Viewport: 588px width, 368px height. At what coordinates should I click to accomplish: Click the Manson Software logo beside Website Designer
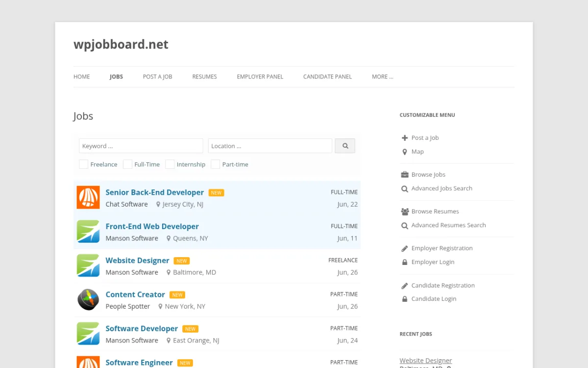click(88, 265)
